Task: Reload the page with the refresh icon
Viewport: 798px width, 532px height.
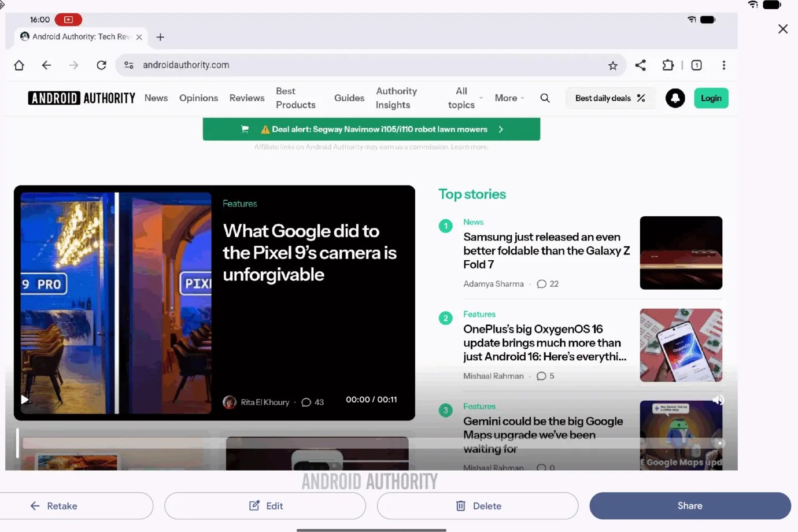Action: [x=101, y=65]
